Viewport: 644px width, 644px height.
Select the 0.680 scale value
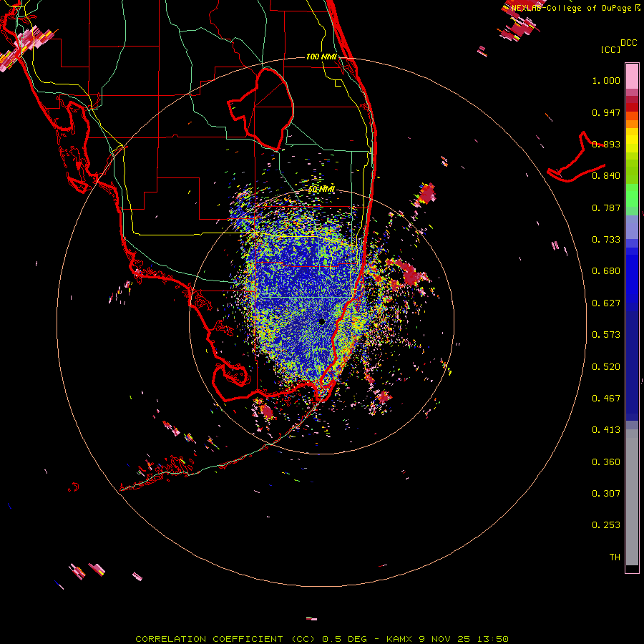point(606,271)
